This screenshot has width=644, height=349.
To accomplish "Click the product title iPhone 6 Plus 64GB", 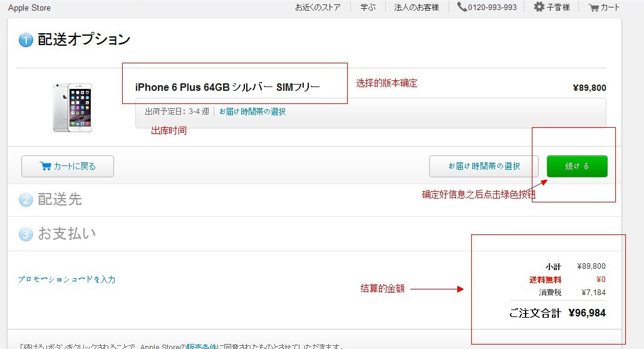I will 227,88.
